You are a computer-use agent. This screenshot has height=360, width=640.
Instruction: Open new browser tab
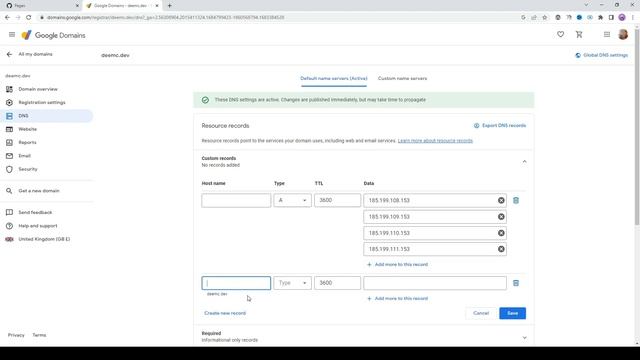click(x=169, y=6)
